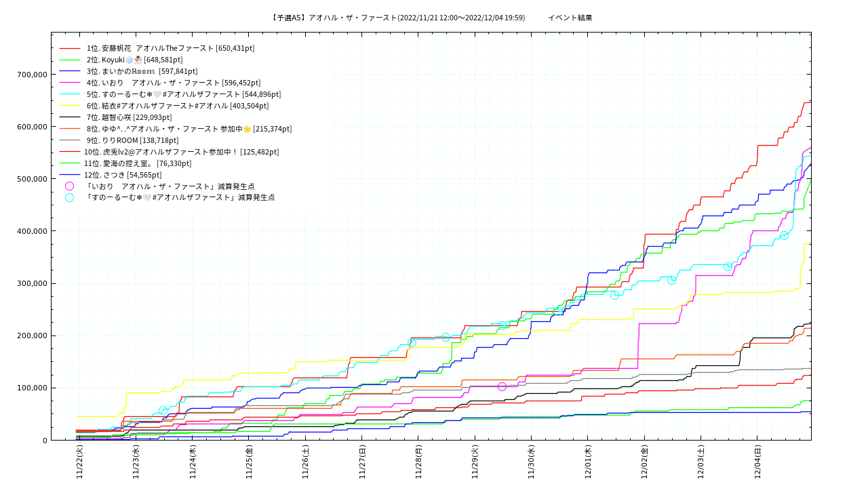The width and height of the screenshot is (868, 488).
Task: Click the 3位 まいかのRoom legend label
Action: coord(142,71)
